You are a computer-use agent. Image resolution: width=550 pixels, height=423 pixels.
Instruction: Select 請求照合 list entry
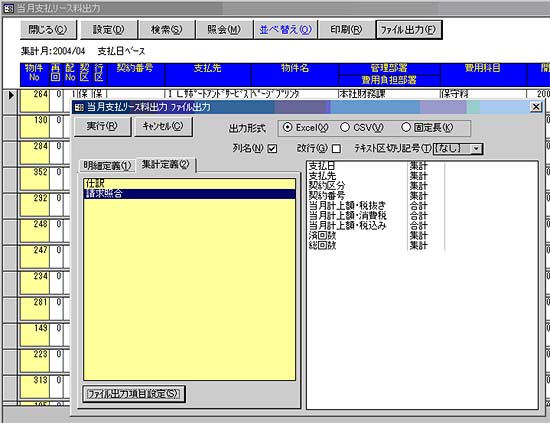(189, 194)
